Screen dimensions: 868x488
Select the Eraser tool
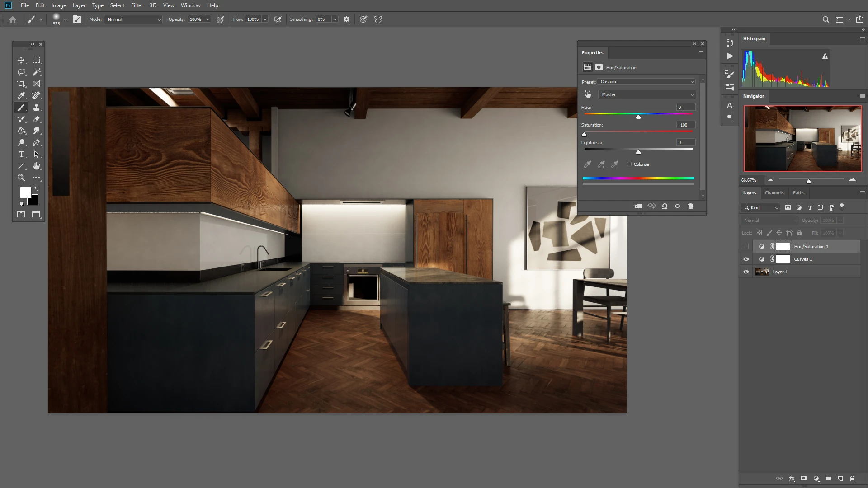pyautogui.click(x=37, y=119)
